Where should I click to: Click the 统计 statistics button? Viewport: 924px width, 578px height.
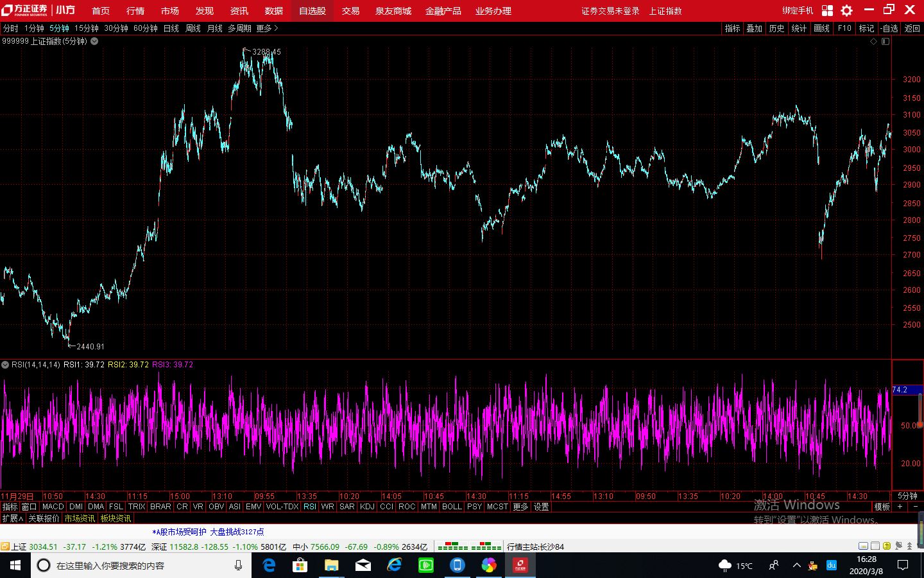(x=800, y=28)
